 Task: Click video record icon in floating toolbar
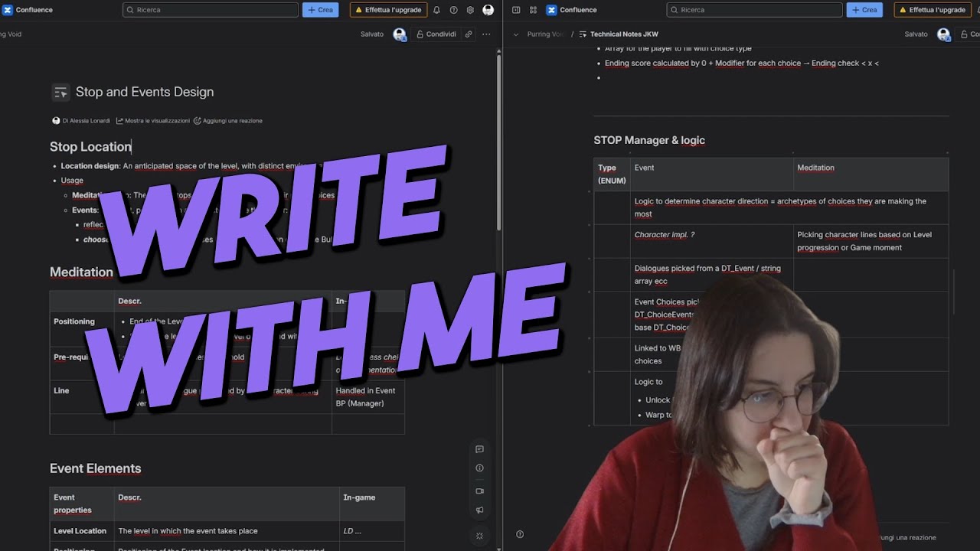coord(479,491)
